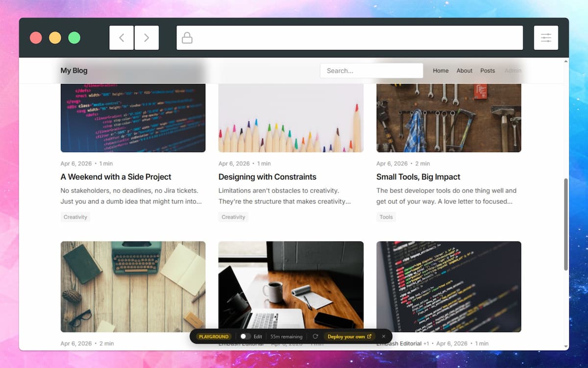The width and height of the screenshot is (588, 368).
Task: Open the Home navigation link
Action: tap(441, 70)
